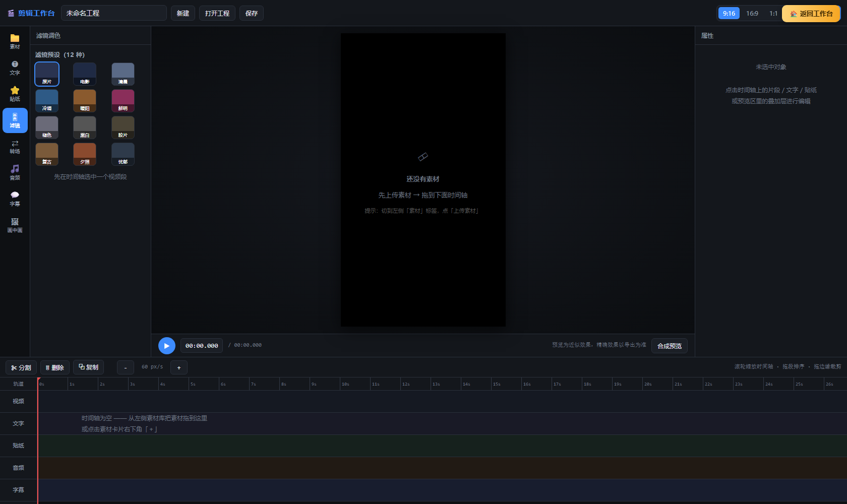Open the 画中画 picture-in-picture panel
847x504 pixels.
[x=15, y=225]
